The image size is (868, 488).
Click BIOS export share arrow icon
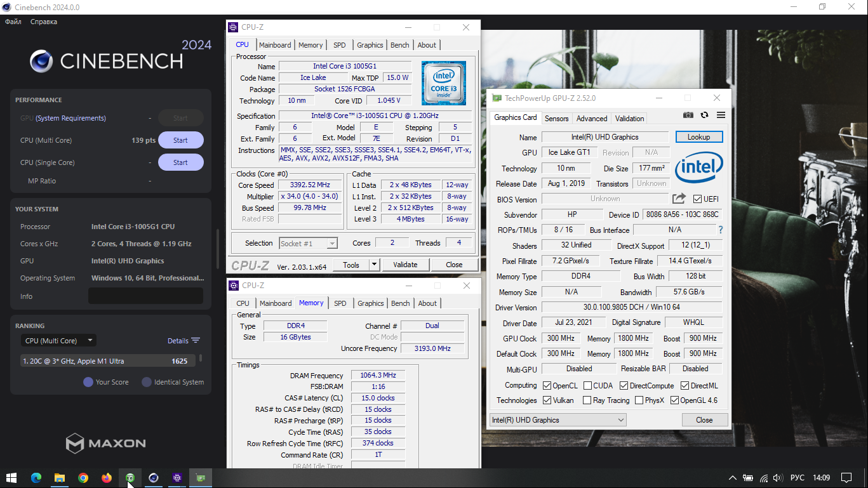point(679,199)
